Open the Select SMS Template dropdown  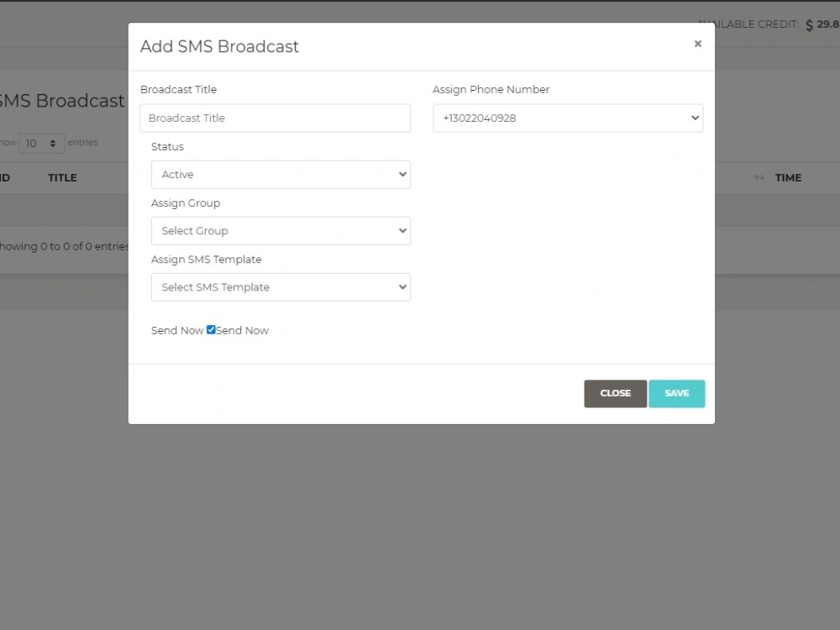coord(281,287)
